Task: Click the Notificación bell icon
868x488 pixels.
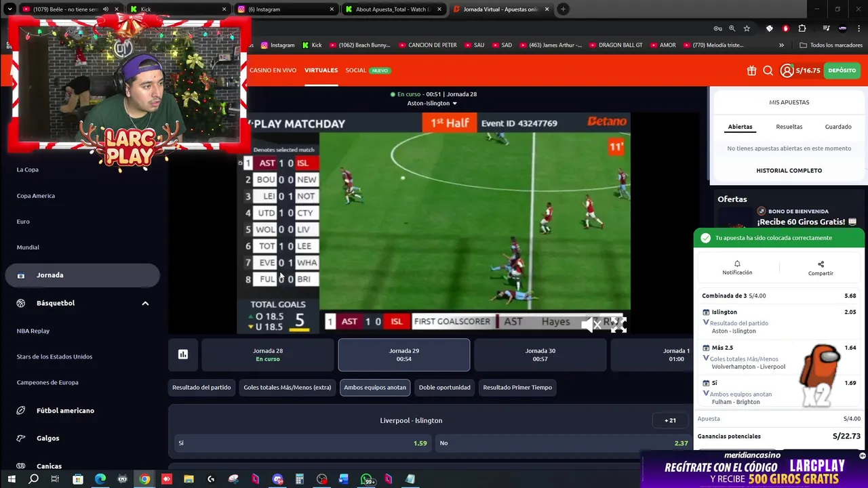Action: pyautogui.click(x=737, y=268)
